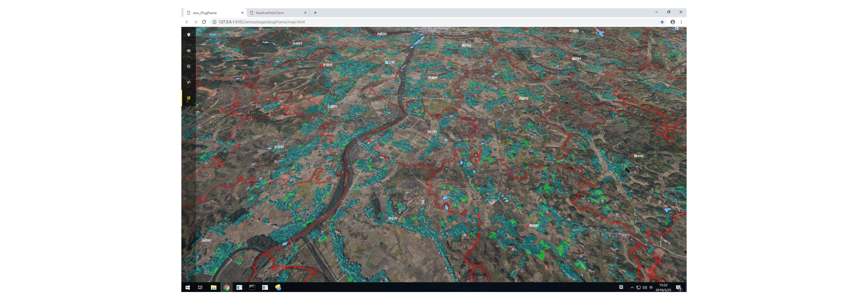This screenshot has height=302, width=868.
Task: Activate the zoom-in magnifier tool in sidebar
Action: coord(189,66)
